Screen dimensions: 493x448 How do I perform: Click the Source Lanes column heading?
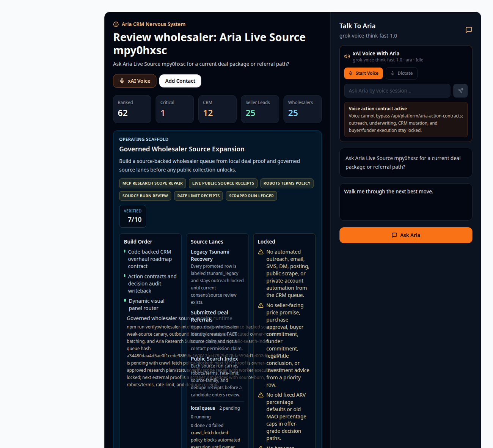coord(207,242)
